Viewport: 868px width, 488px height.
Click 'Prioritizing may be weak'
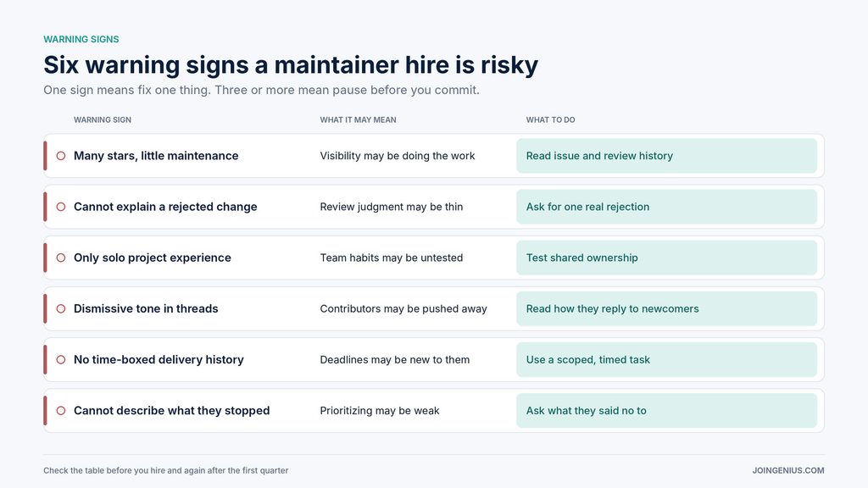tap(380, 411)
